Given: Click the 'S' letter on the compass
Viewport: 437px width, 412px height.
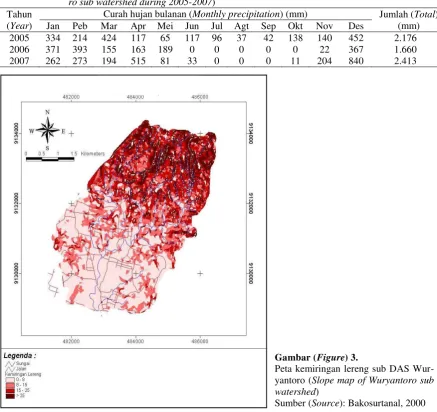Looking at the screenshot, I should [47, 148].
